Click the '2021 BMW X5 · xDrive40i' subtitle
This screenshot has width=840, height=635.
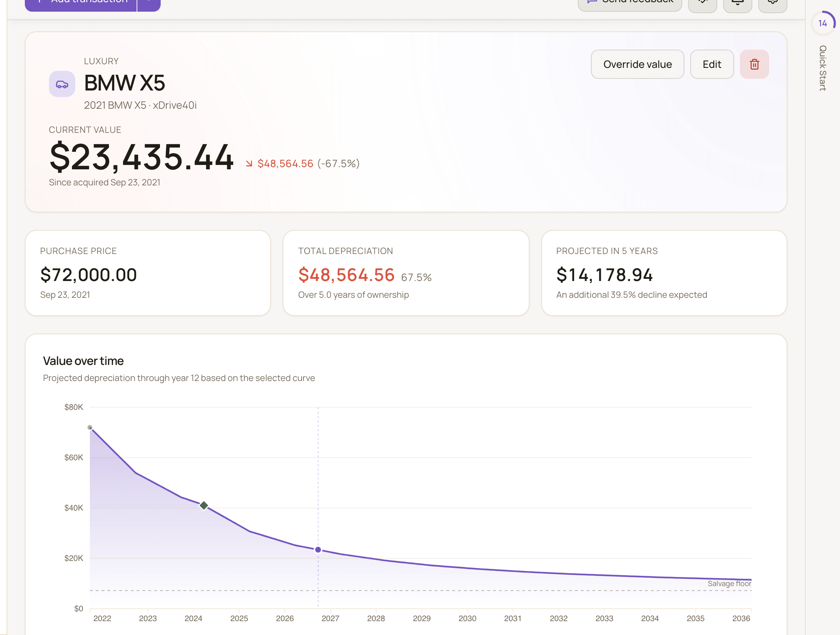coord(140,105)
